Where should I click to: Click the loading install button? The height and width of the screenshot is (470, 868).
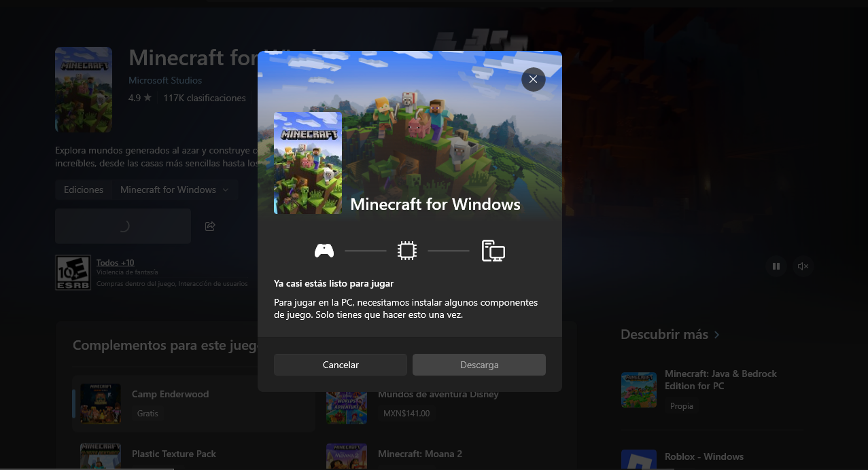point(123,226)
